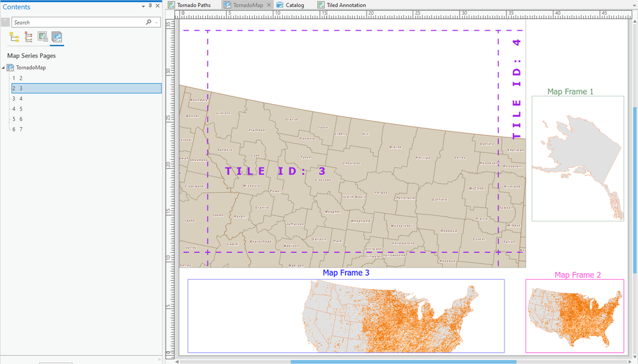Viewport: 638px width, 364px height.
Task: Click the TornadoMap layout icon in tree
Action: 11,68
